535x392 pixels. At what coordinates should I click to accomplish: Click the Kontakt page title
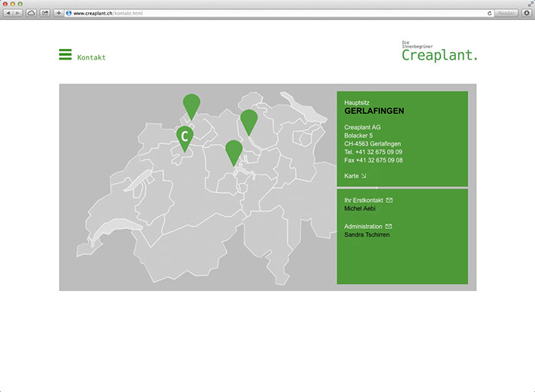[x=91, y=57]
